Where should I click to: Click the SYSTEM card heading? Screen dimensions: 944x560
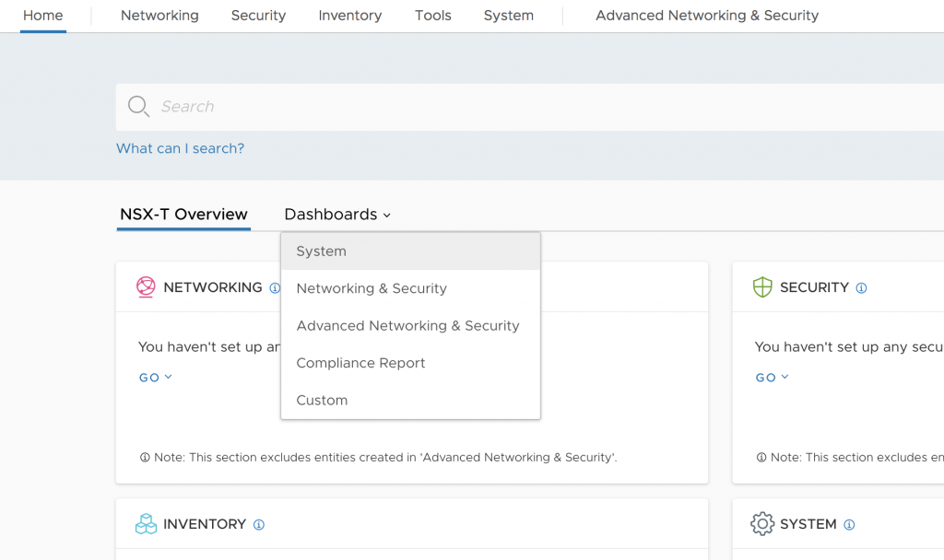click(x=808, y=524)
